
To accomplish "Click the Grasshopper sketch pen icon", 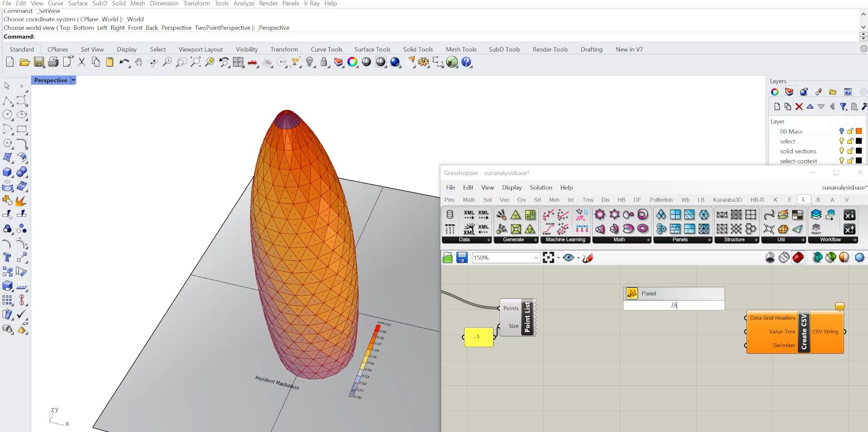I will point(588,258).
